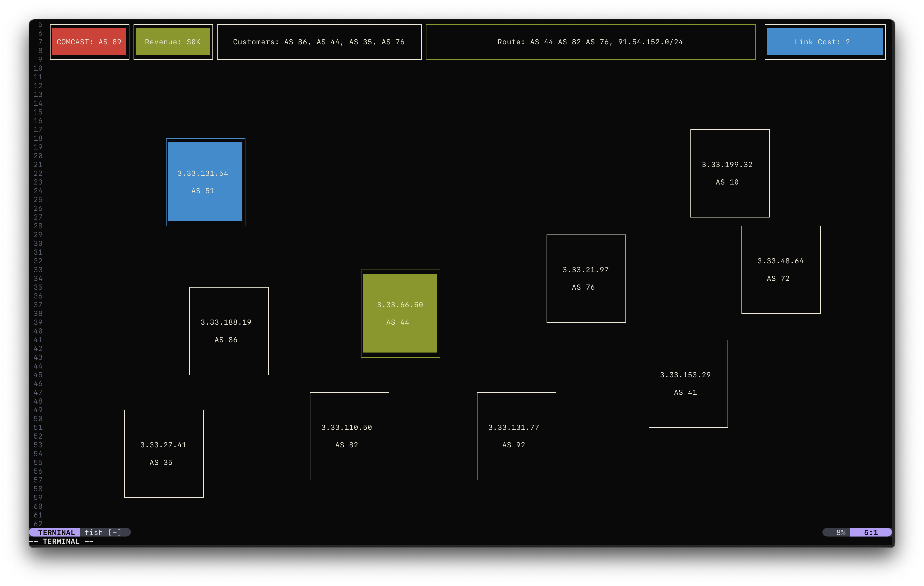Click the Customers list panel

tap(319, 42)
